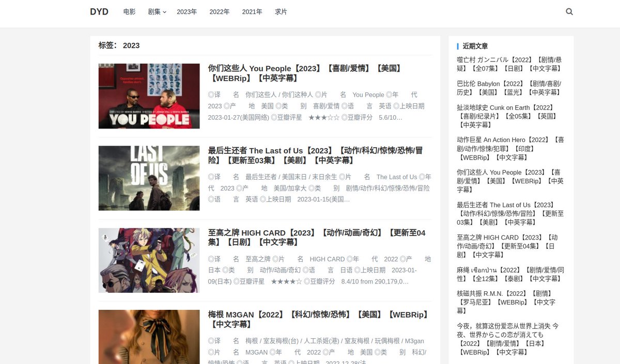
Task: Open sidebar link 动作巨星 An Action Hero
Action: click(x=510, y=149)
